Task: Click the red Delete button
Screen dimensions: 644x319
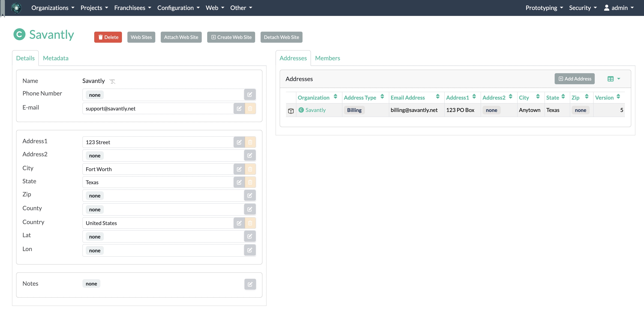Action: coord(108,37)
